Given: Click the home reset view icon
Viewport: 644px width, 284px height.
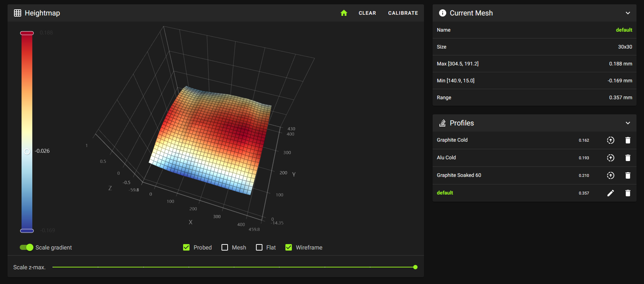Looking at the screenshot, I should click(344, 13).
